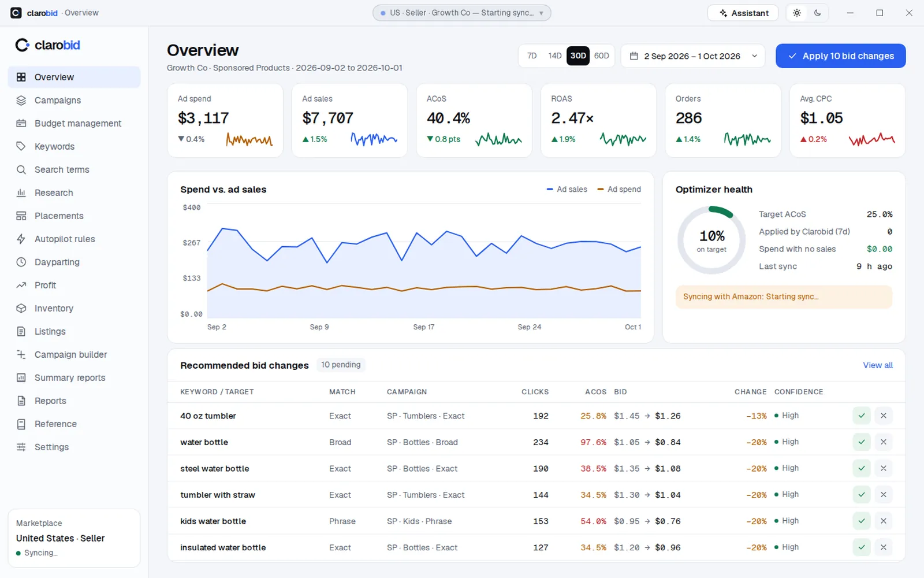Click the ACoS sparkline chart
Viewport: 924px width, 578px height.
[498, 139]
